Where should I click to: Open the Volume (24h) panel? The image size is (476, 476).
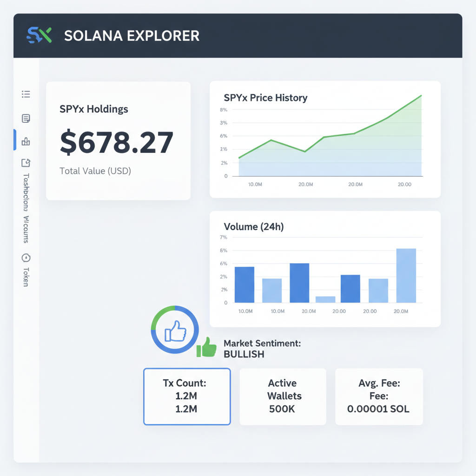(325, 268)
